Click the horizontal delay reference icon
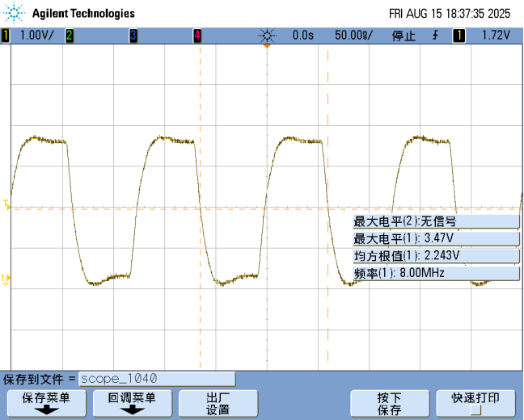524x420 pixels. [x=267, y=36]
